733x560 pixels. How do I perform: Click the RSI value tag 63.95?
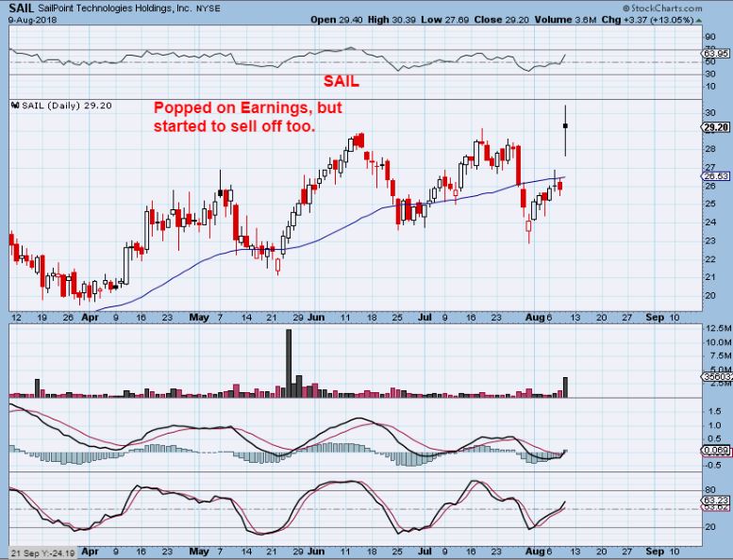[717, 54]
